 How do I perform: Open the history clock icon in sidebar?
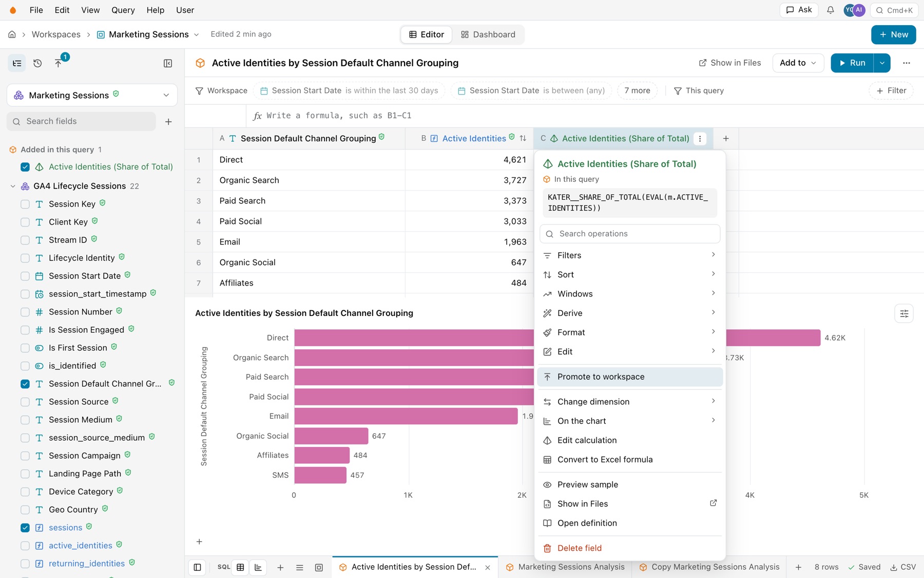(37, 63)
